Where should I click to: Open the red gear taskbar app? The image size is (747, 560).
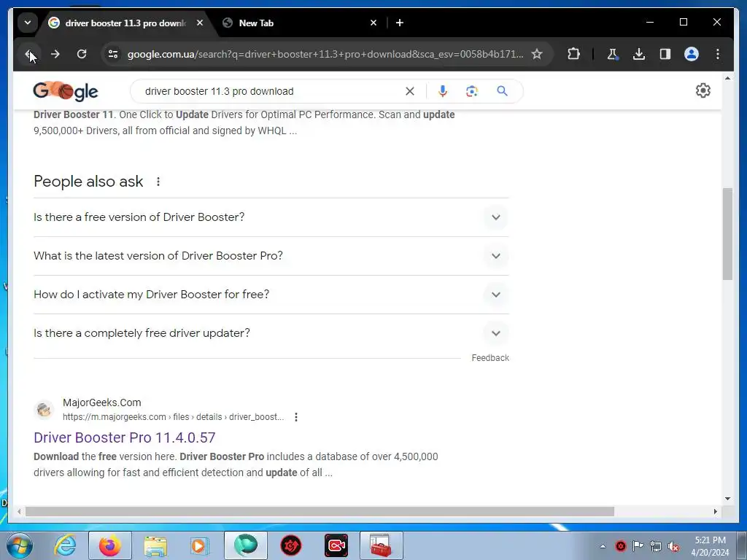[290, 545]
